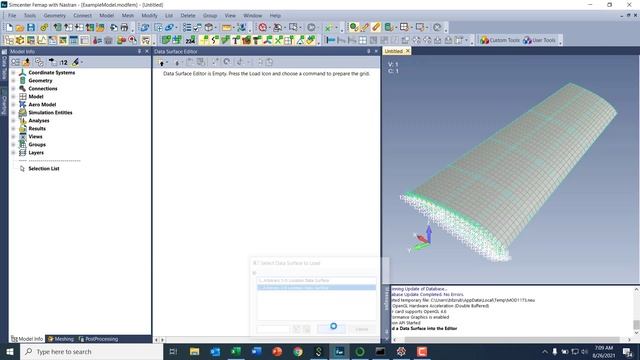
Task: Click the charting XY plot icon
Action: pyautogui.click(x=42, y=40)
